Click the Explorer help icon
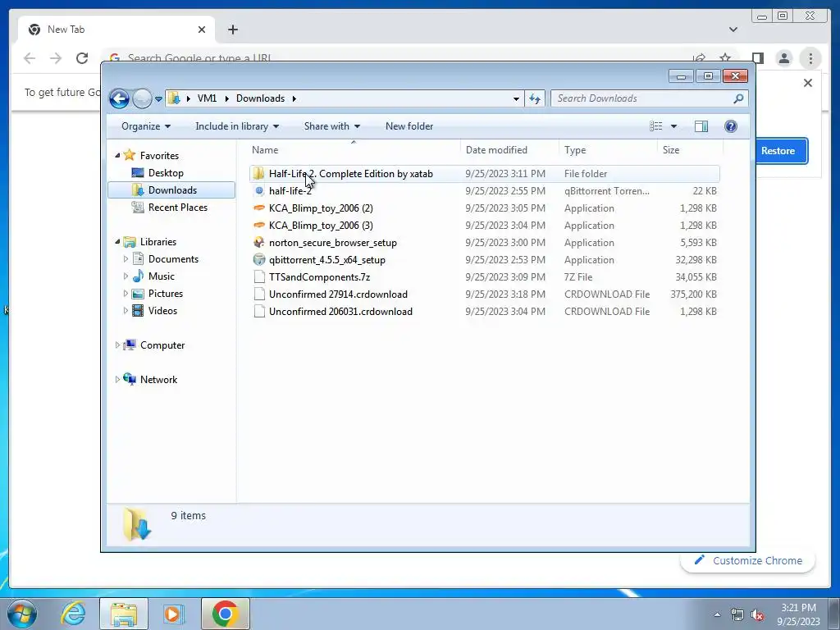 [x=731, y=126]
